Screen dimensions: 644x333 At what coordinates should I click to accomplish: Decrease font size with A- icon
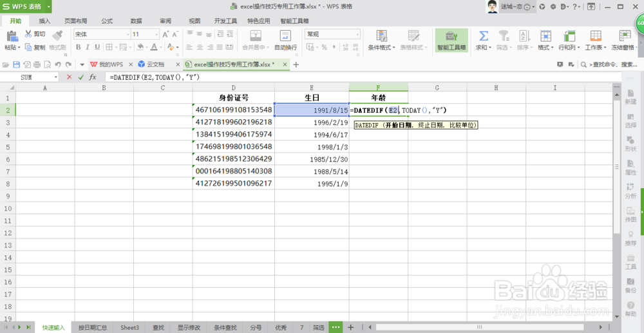(x=175, y=35)
